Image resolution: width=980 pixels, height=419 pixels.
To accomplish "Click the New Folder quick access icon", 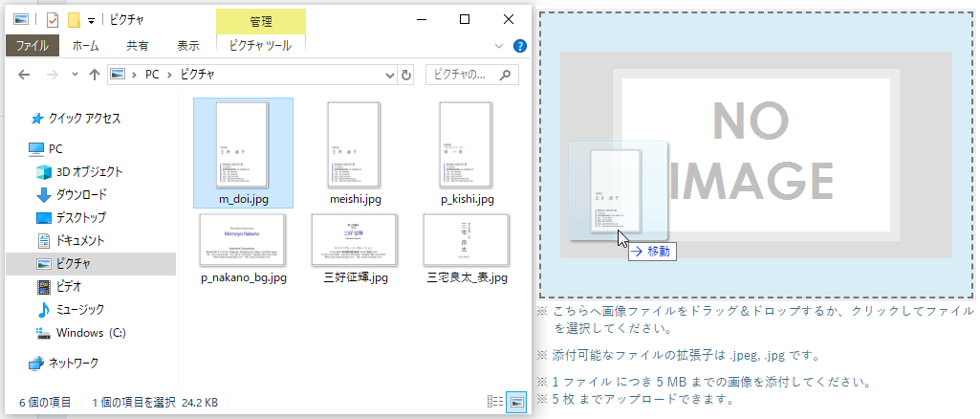I will click(x=75, y=20).
